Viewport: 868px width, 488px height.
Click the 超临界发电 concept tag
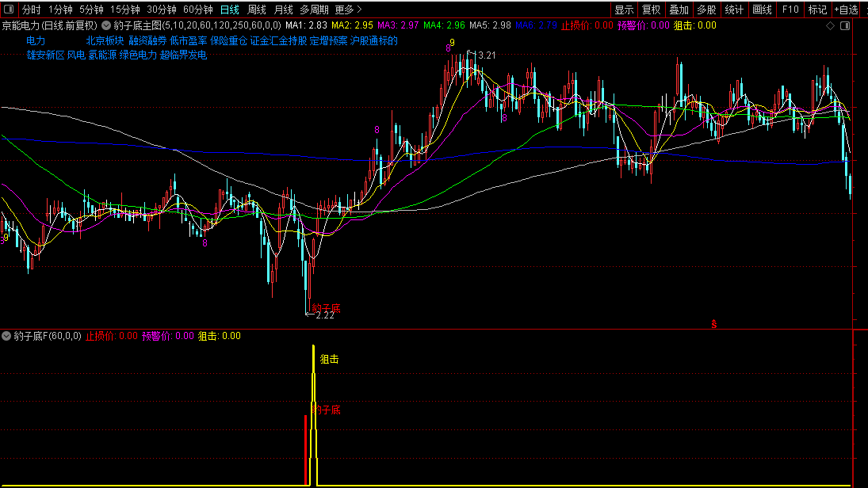(x=183, y=55)
